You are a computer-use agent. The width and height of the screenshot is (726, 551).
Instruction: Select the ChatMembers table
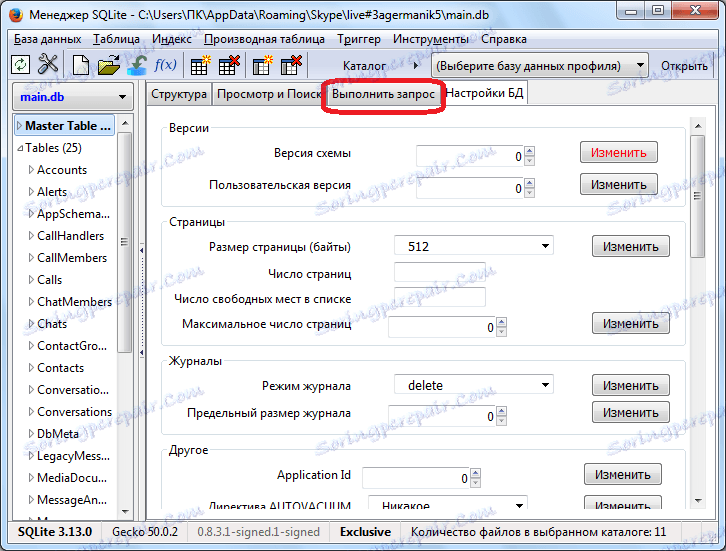(74, 302)
